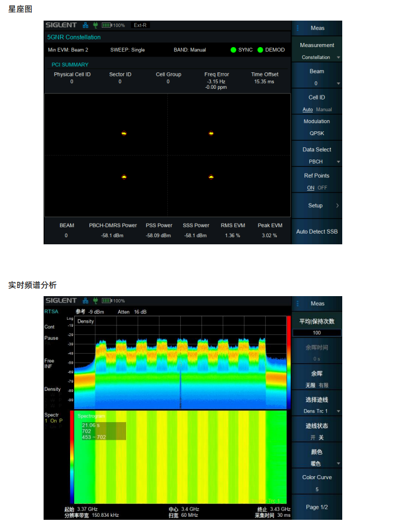The image size is (420, 521).
Task: Open the Setup submenu
Action: tap(317, 205)
